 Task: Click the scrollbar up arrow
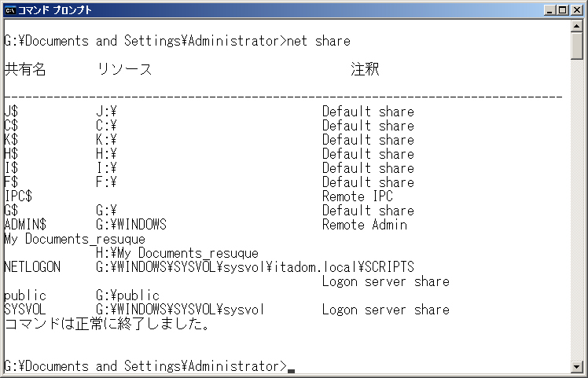576,25
